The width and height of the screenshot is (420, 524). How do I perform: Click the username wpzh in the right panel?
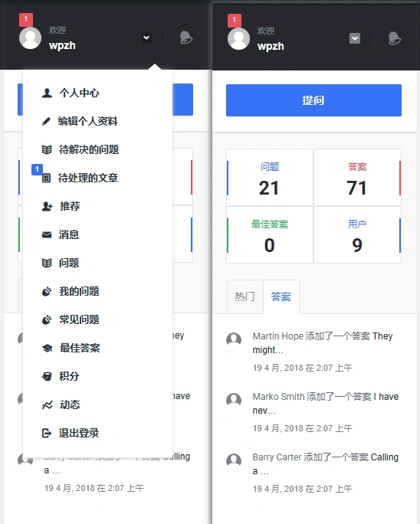(271, 46)
